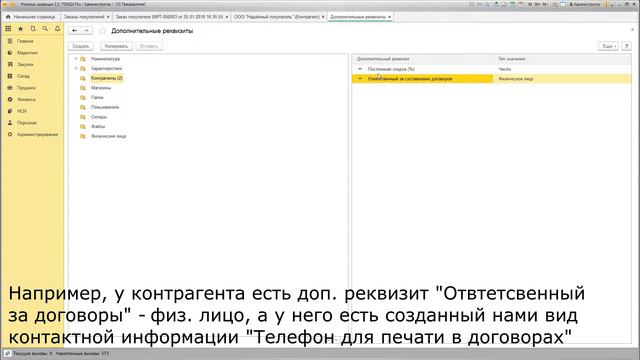Close the Заказ покупателя 00РТ-000003 tab
Viewport: 640px width, 360px height.
pos(227,17)
